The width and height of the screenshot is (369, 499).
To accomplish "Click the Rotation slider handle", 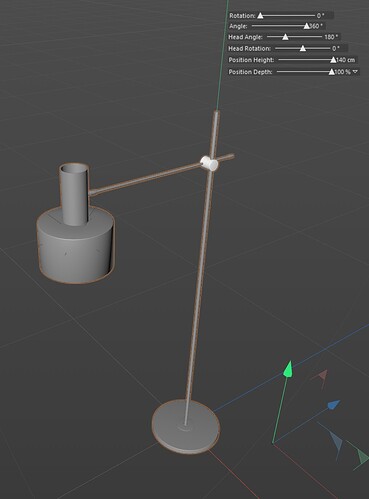I will click(260, 15).
